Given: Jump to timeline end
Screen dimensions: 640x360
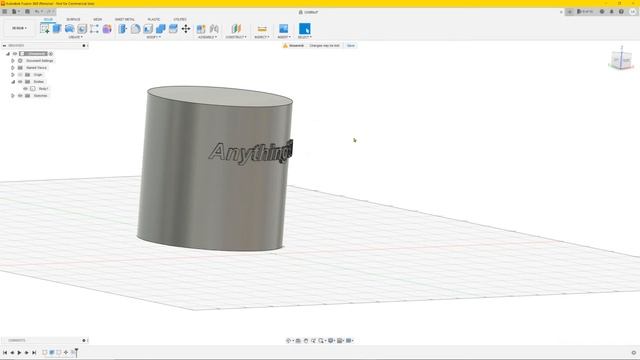Looking at the screenshot, I should (x=34, y=352).
